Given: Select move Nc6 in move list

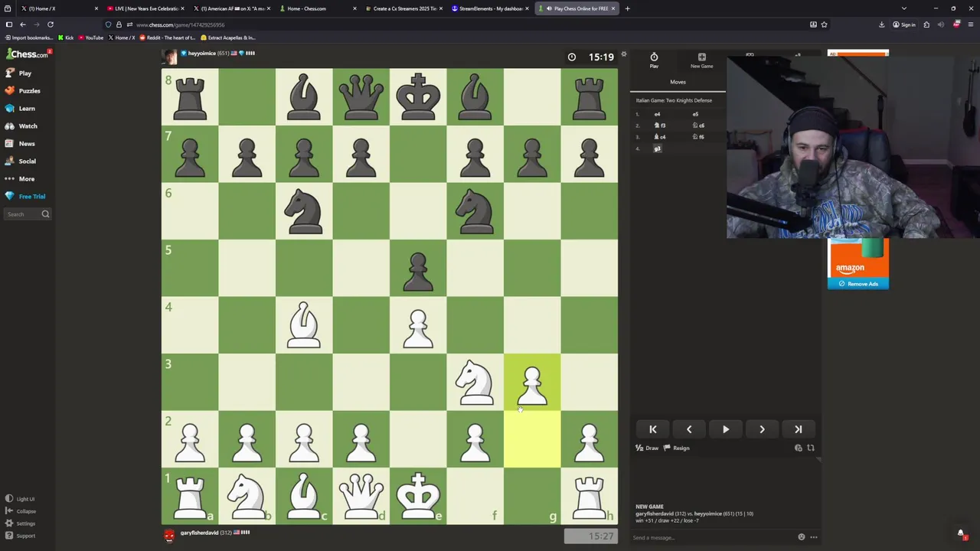Looking at the screenshot, I should 698,126.
